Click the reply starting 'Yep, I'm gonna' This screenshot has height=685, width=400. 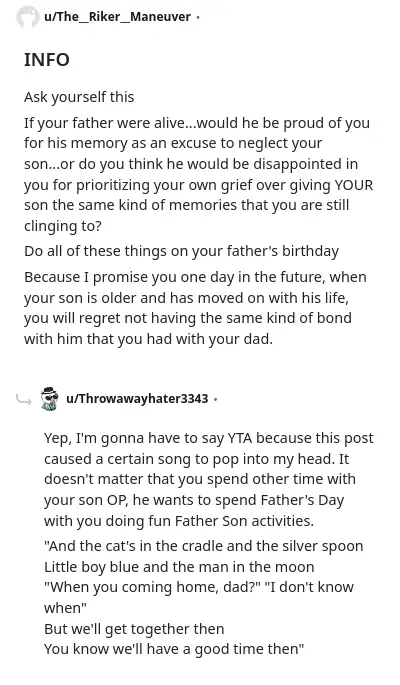coord(209,480)
